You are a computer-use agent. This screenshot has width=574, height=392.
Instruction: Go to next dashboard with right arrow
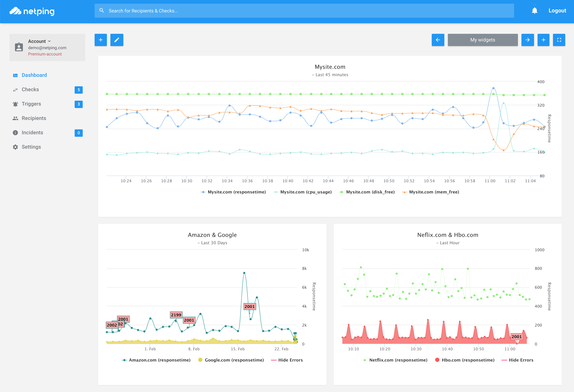click(528, 40)
